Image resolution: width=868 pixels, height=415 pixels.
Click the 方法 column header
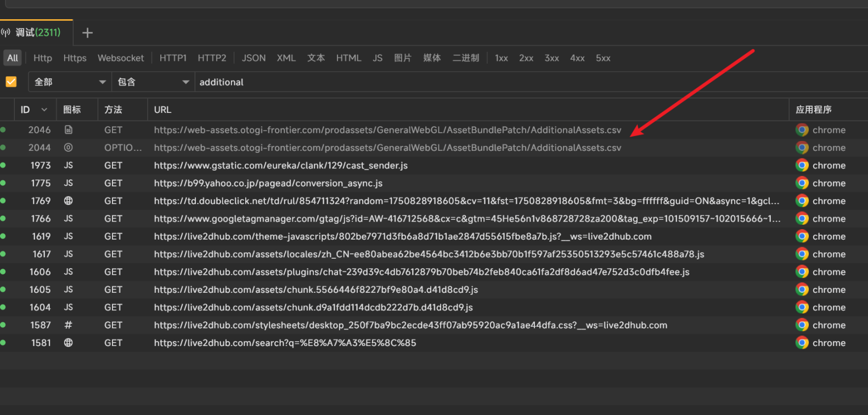point(113,110)
